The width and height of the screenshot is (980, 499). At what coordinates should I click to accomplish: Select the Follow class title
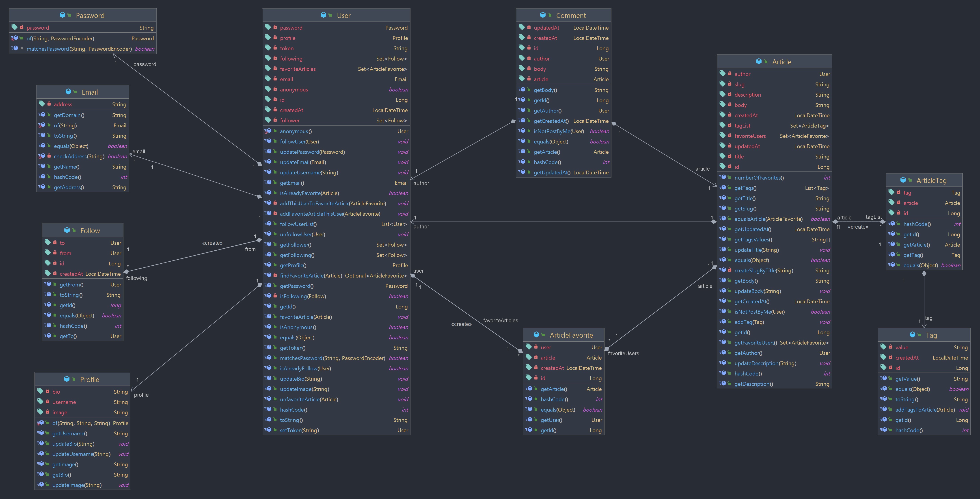[x=90, y=231]
